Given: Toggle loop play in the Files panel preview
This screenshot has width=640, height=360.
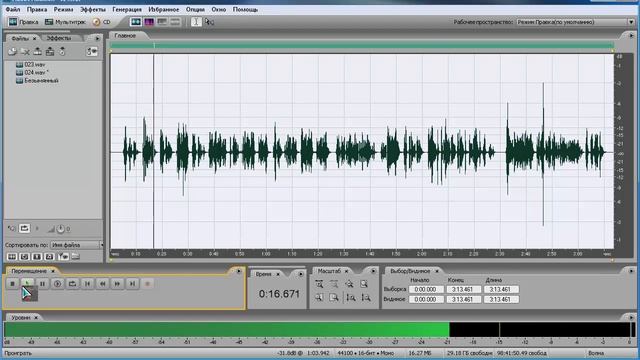Looking at the screenshot, I should pyautogui.click(x=24, y=229).
